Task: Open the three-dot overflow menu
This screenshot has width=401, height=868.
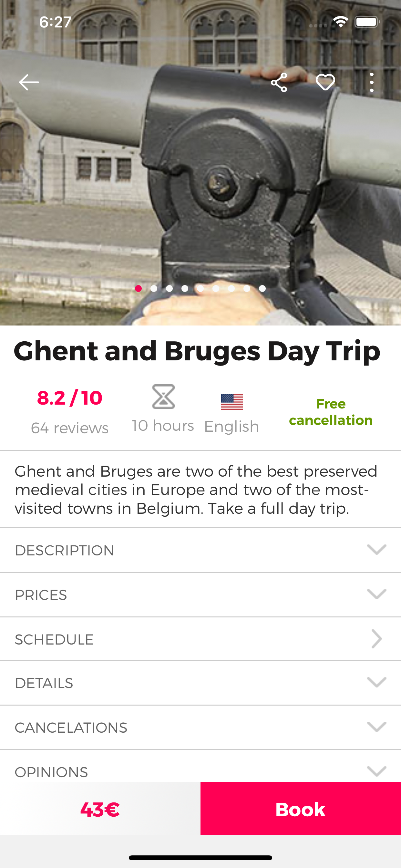Action: 372,82
